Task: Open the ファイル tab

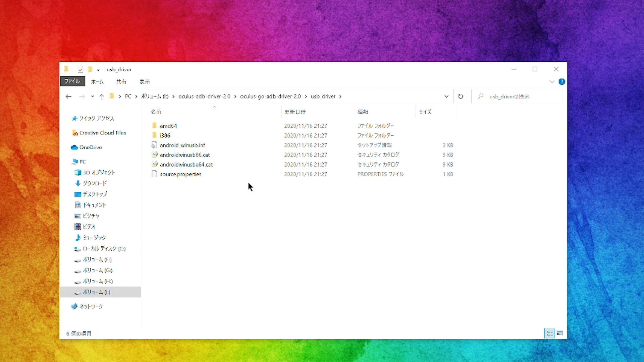Action: point(72,81)
